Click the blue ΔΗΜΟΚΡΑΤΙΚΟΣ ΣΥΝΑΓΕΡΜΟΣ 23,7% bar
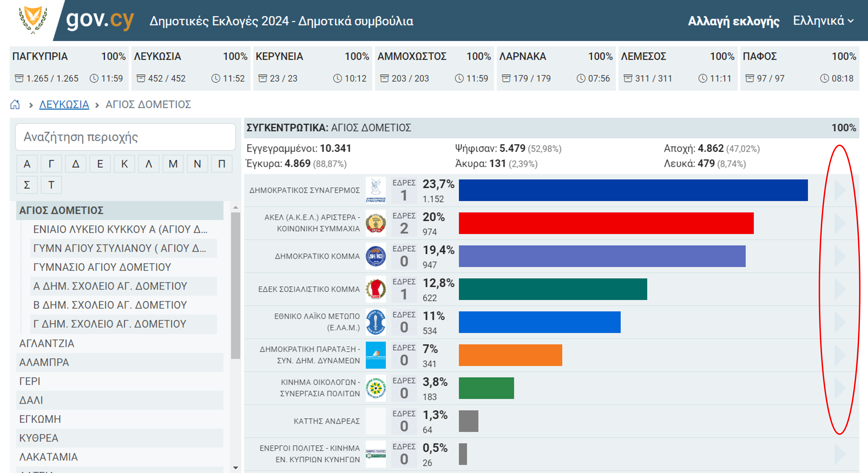The image size is (868, 473). pyautogui.click(x=633, y=190)
